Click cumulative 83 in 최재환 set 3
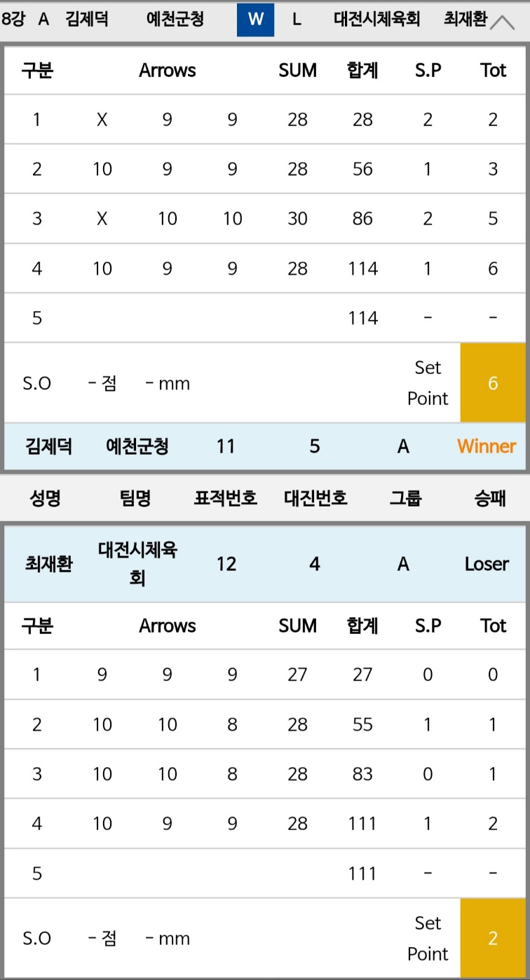Screen dimensions: 530x980 click(363, 774)
